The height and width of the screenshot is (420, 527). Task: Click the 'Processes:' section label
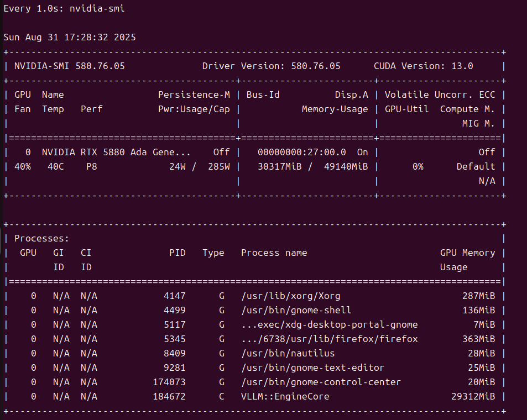coord(41,239)
